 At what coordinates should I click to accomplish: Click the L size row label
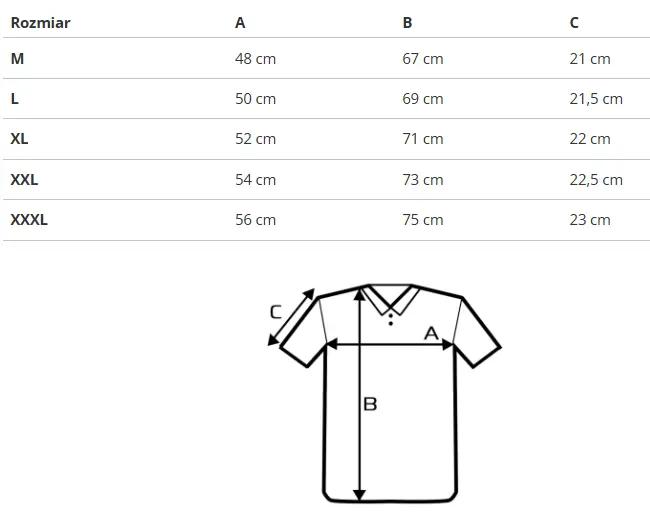point(15,99)
